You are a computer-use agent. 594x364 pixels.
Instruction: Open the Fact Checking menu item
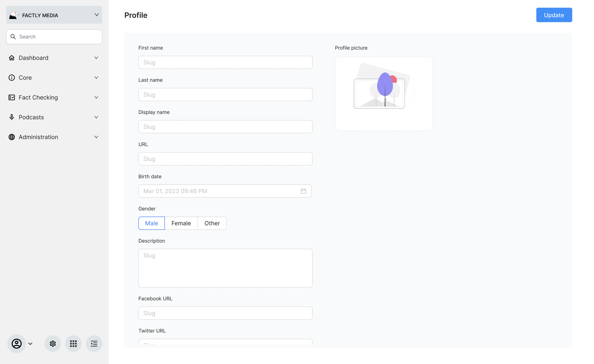pos(54,97)
